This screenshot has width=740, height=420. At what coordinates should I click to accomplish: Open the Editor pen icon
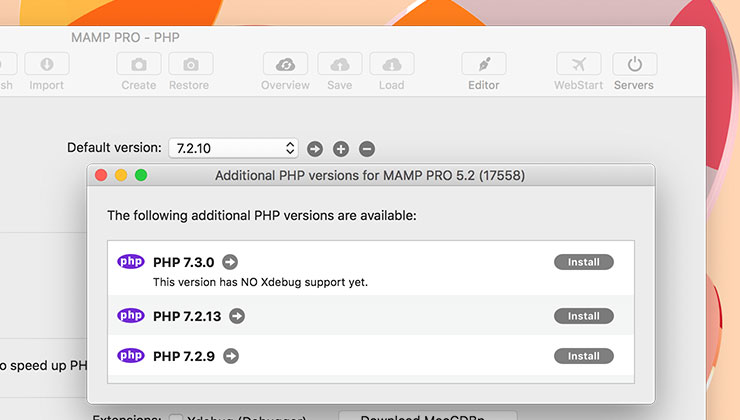coord(484,64)
